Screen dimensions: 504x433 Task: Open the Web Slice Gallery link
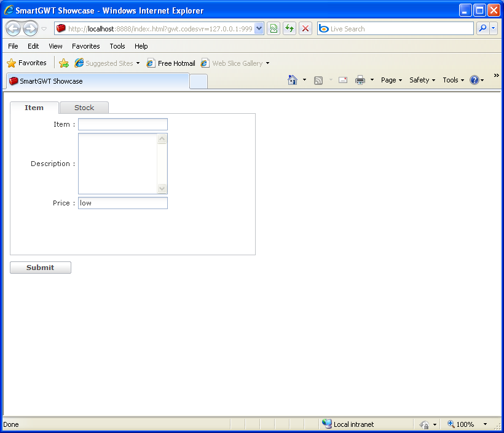[235, 63]
